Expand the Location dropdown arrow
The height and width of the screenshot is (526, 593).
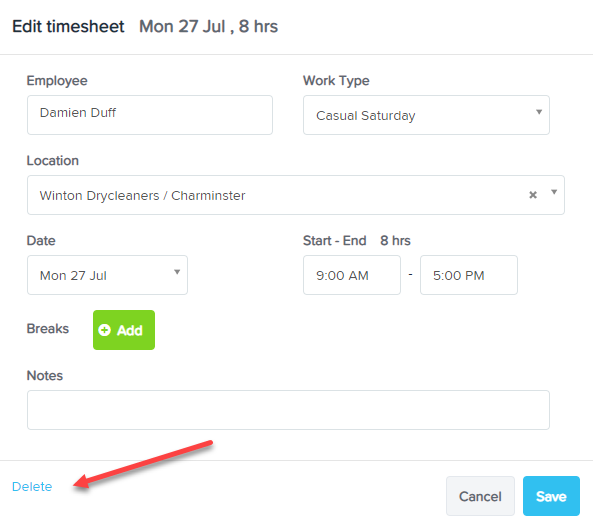tap(554, 192)
